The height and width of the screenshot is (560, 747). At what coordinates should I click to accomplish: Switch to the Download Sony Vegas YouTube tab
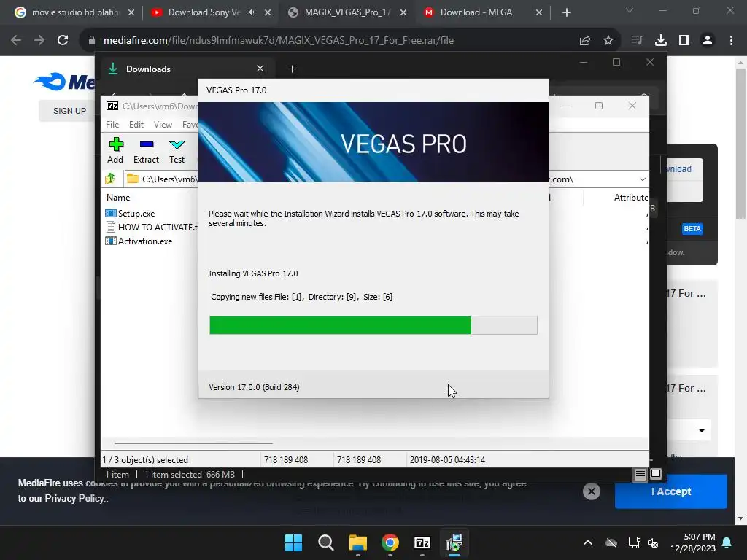(204, 12)
